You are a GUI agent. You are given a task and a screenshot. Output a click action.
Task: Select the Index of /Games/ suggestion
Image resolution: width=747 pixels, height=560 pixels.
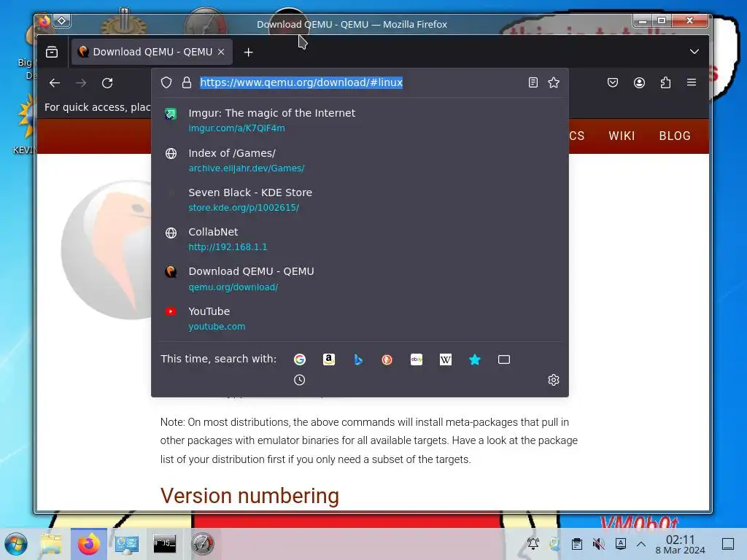360,160
